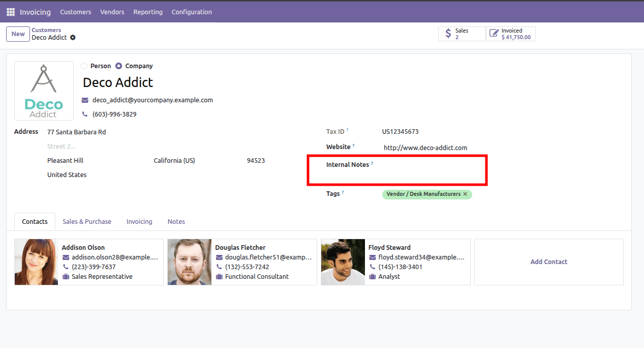Open the Configuration menu
644x348 pixels.
click(x=191, y=12)
